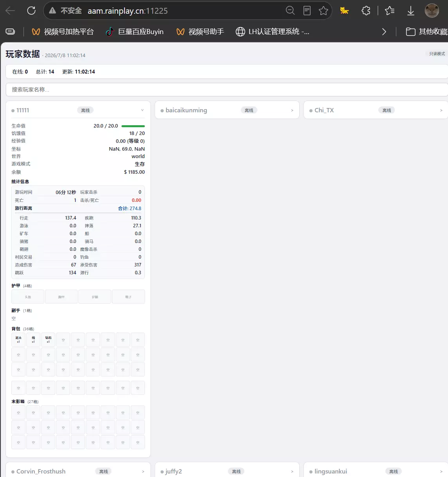Viewport: 448px width, 477px height.
Task: Click the 泥土 x1 backpack slot
Action: coord(18,340)
